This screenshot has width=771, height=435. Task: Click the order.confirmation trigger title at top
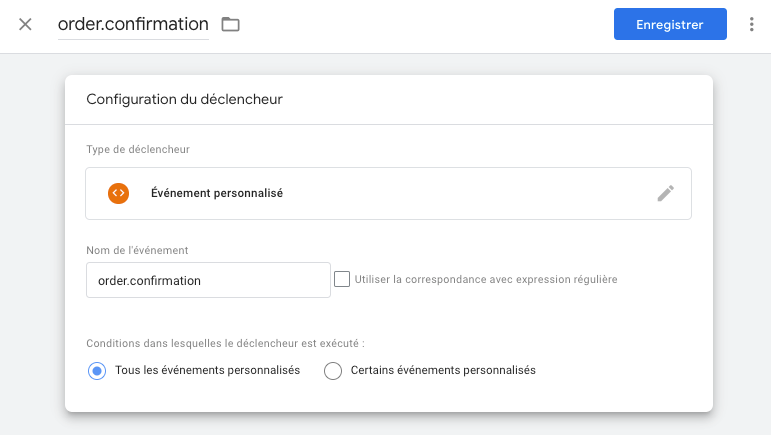point(133,24)
